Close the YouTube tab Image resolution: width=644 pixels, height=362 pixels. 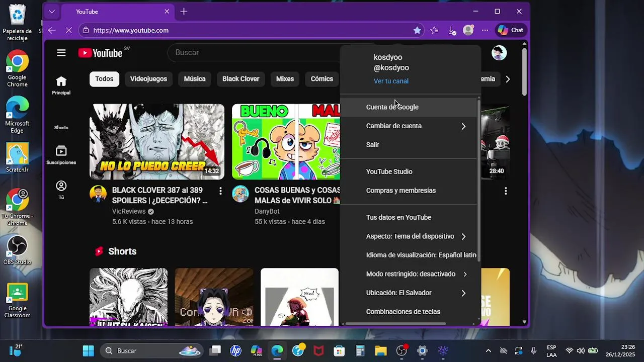click(167, 12)
